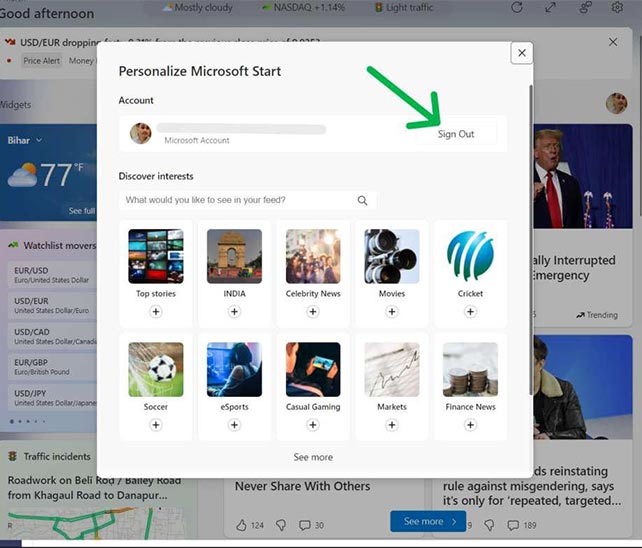Open the settings gear icon
This screenshot has height=548, width=642.
tap(617, 7)
